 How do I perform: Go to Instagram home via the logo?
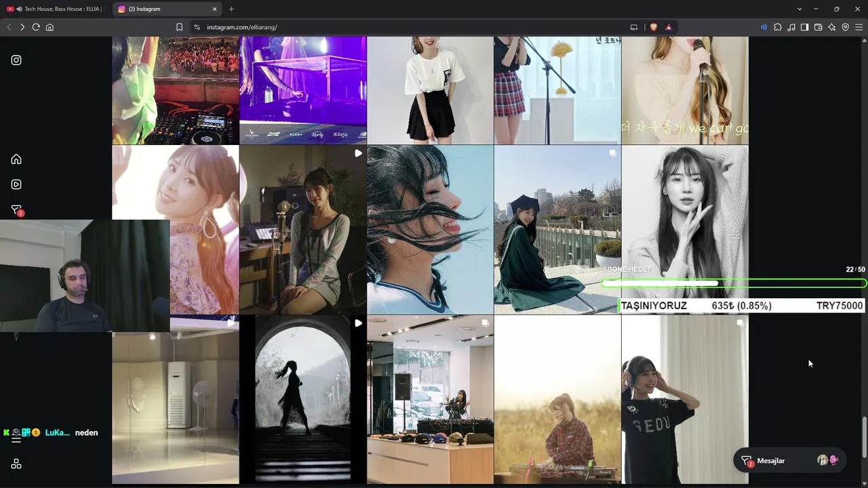point(16,60)
